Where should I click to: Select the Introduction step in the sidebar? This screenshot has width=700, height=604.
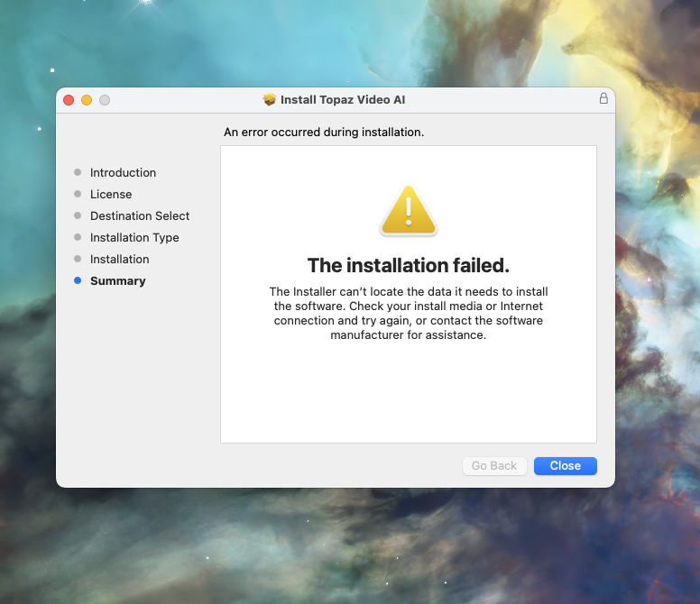point(123,172)
